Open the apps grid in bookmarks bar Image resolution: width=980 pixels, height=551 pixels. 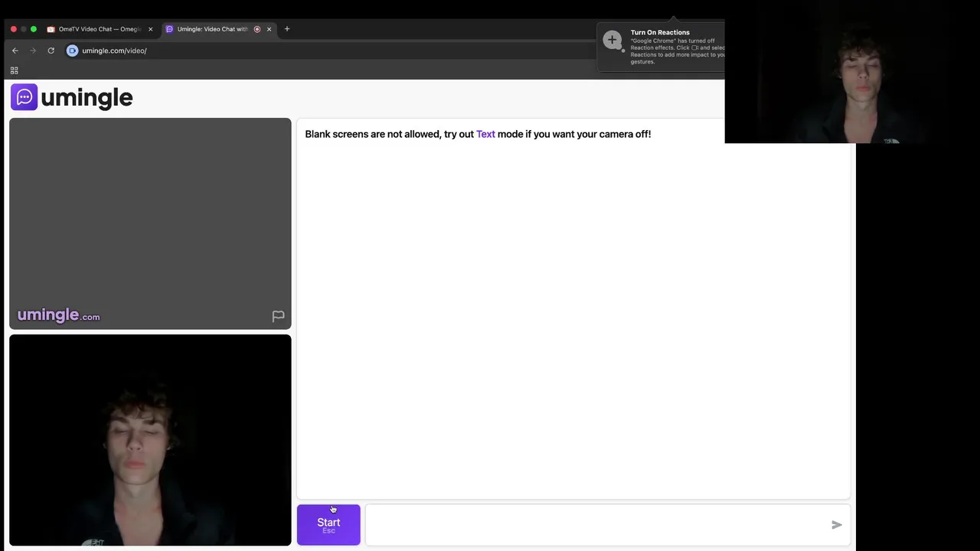pyautogui.click(x=14, y=70)
